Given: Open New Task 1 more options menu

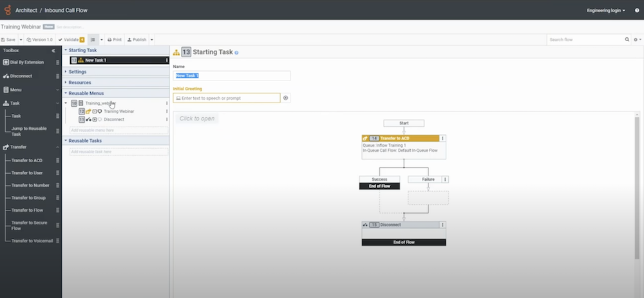Looking at the screenshot, I should click(167, 61).
